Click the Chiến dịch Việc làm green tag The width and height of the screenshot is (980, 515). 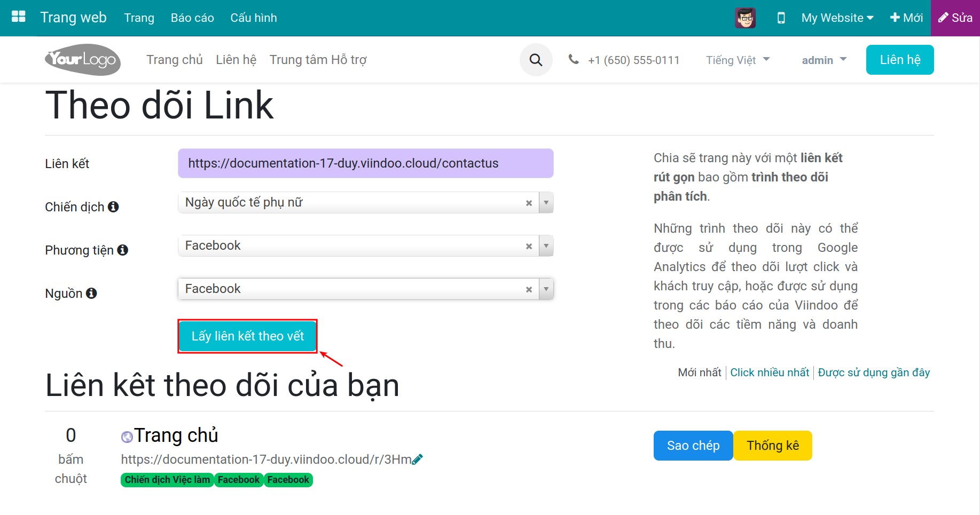[167, 480]
